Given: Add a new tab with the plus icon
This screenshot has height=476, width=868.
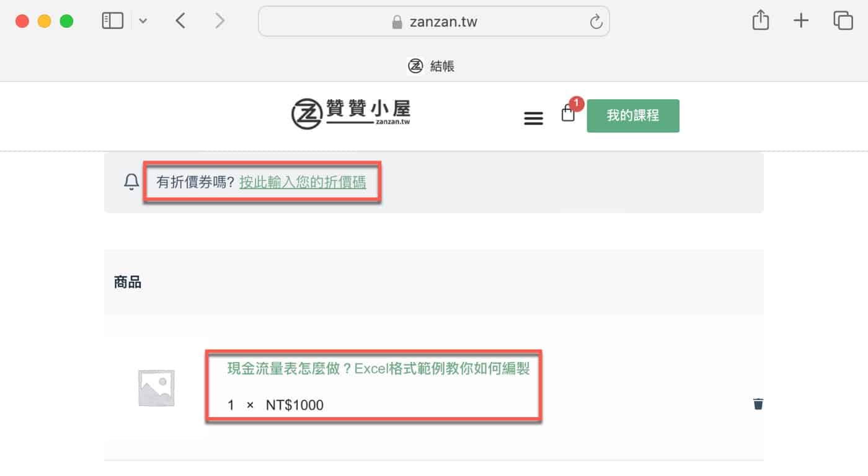Looking at the screenshot, I should 801,21.
